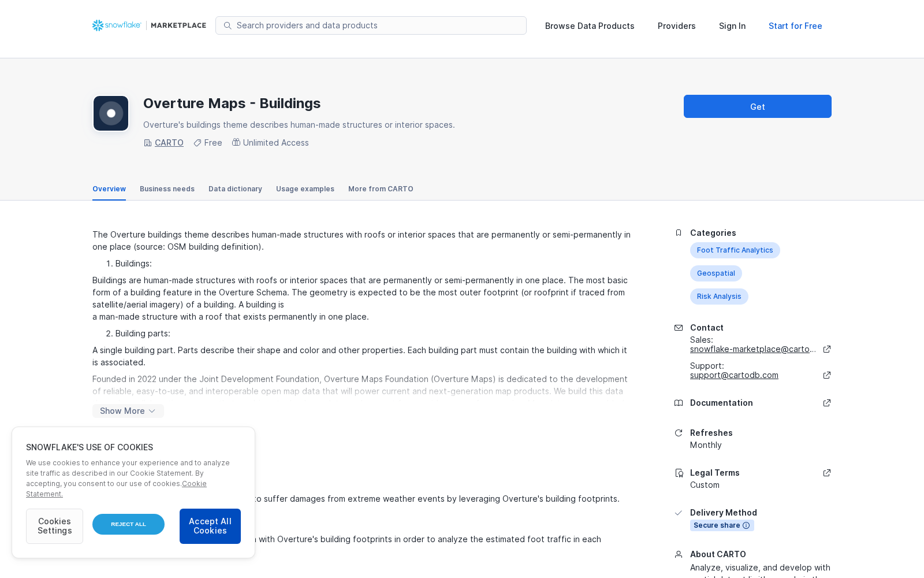Viewport: 924px width, 578px height.
Task: Click the Snowflake logo icon
Action: [98, 25]
